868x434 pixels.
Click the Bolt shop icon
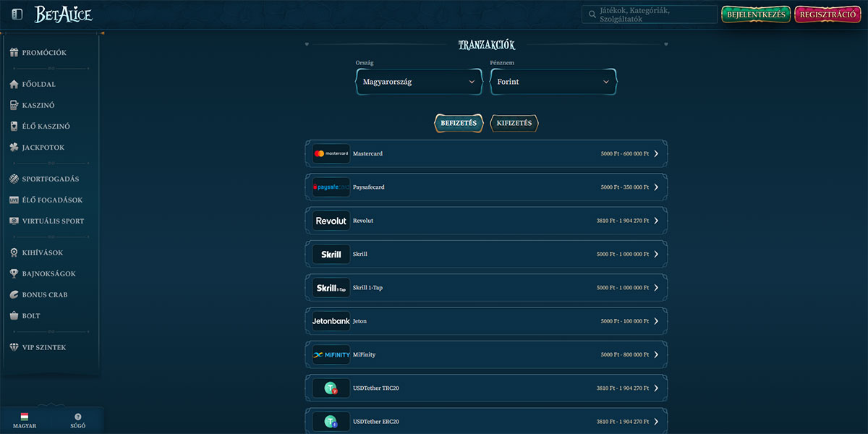pos(14,315)
